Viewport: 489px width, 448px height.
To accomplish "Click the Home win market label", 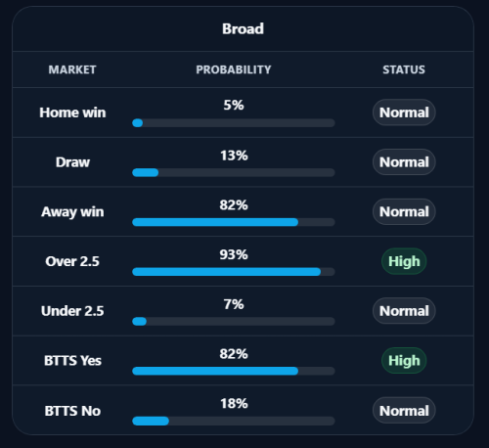I will pyautogui.click(x=72, y=112).
